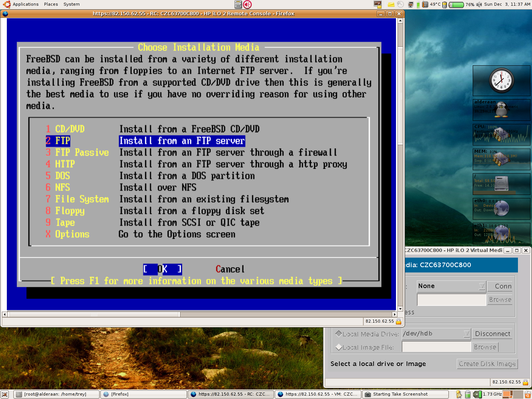Click the Browse button beside Local Image File
The image size is (532, 399).
tap(485, 347)
